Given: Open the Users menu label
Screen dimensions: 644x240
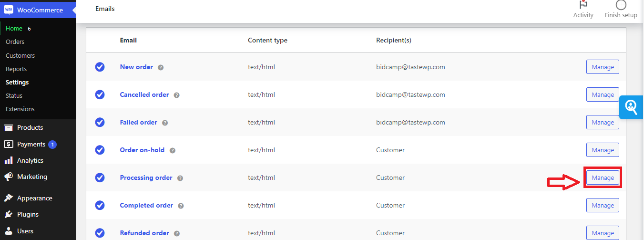Looking at the screenshot, I should [25, 231].
